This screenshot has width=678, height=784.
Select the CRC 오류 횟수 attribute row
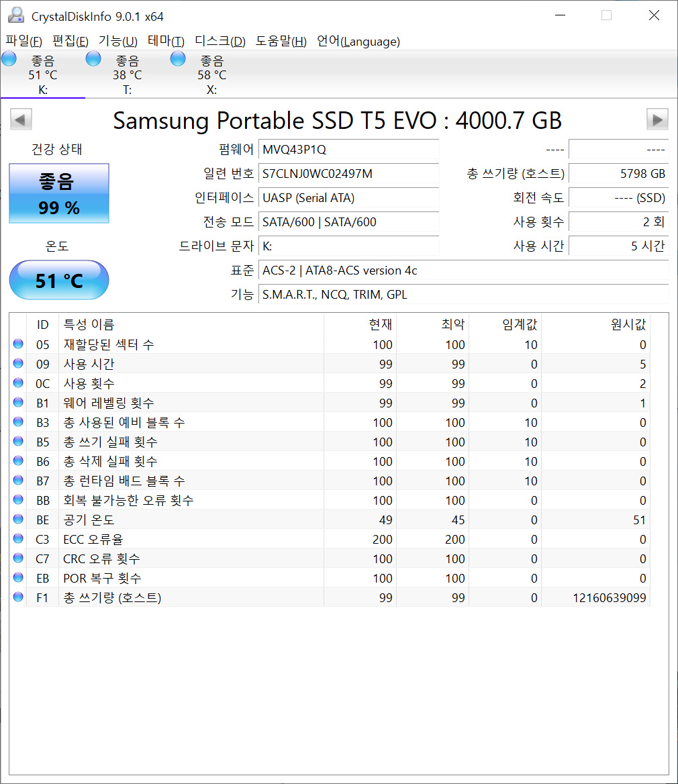[x=330, y=558]
